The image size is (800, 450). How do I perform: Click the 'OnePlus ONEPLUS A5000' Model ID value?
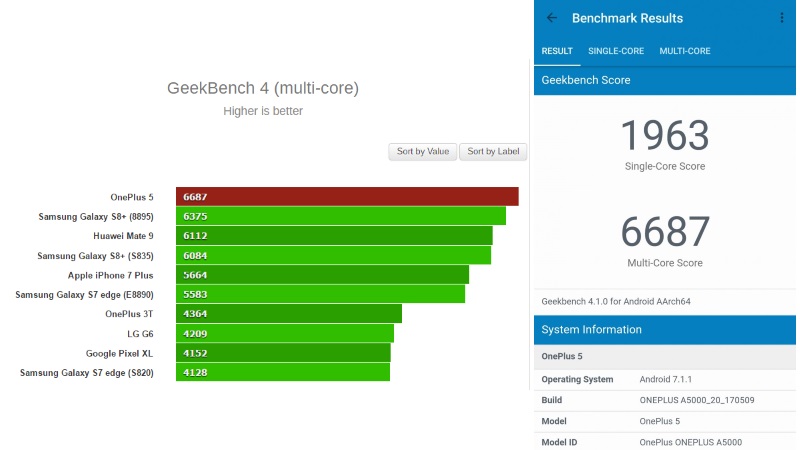click(691, 442)
